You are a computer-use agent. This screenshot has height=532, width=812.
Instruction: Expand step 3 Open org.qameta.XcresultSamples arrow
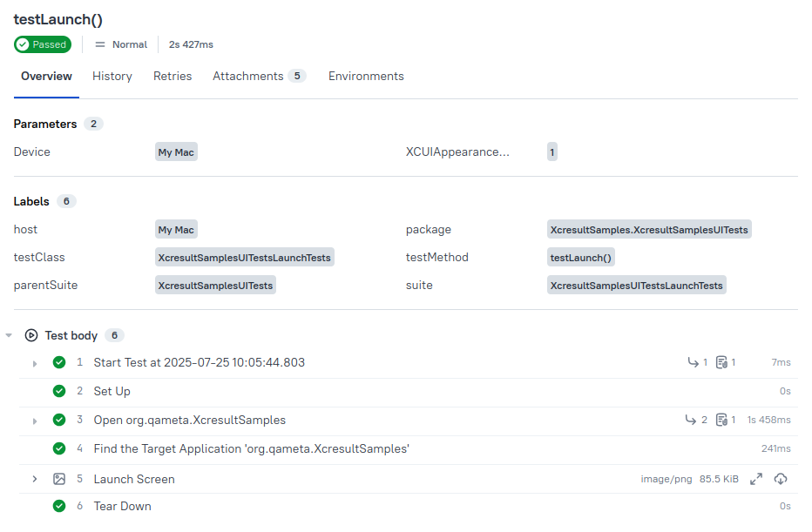click(35, 421)
